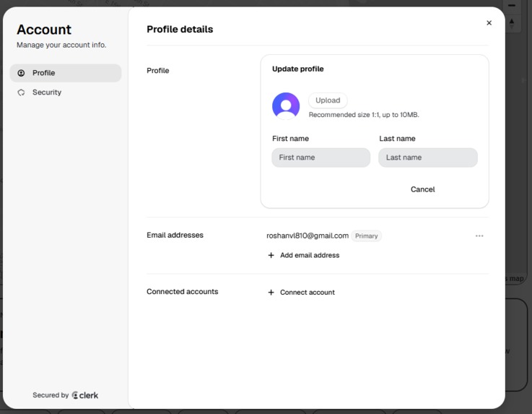Click the Upload avatar button
Screen dimensions: 532x414
point(328,100)
